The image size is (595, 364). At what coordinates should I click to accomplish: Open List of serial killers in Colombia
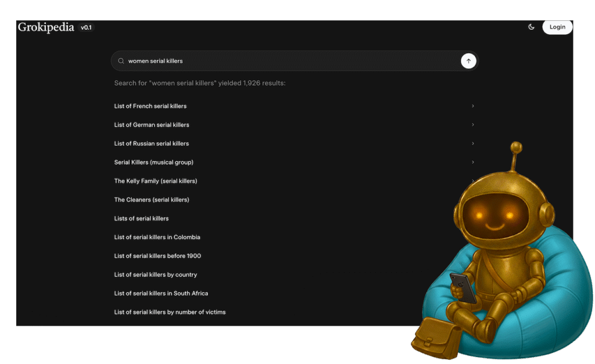click(x=157, y=237)
